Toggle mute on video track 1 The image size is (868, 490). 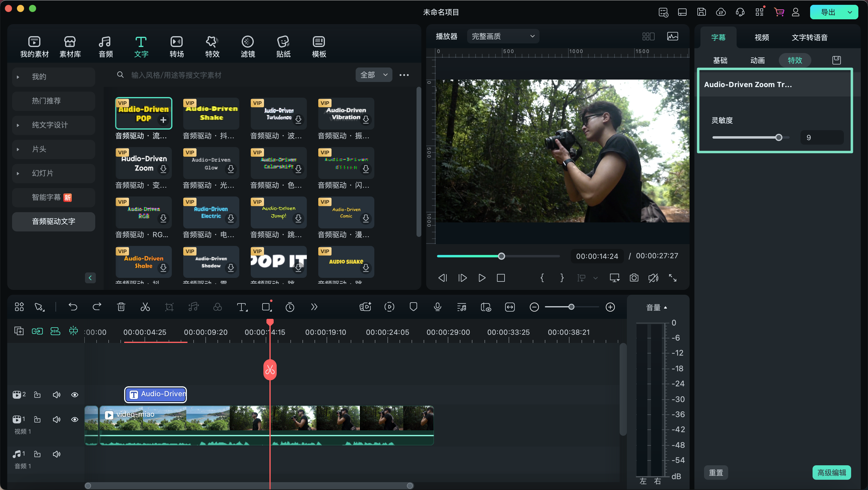(56, 419)
